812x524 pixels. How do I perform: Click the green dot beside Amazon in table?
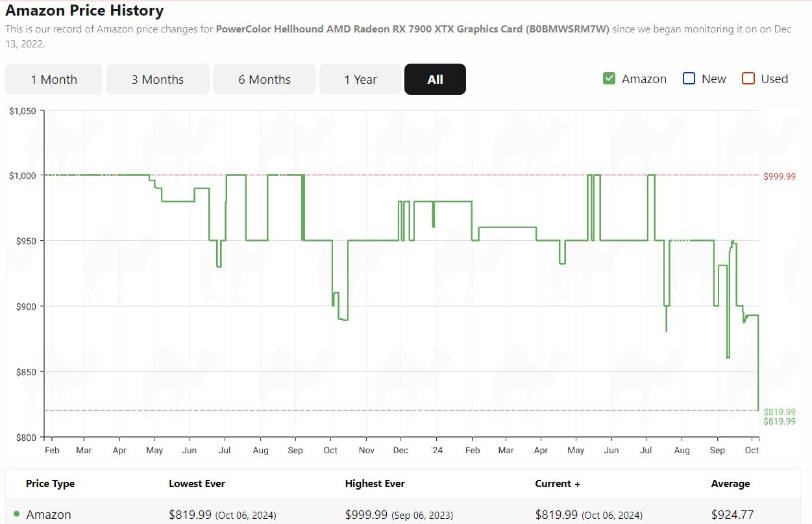click(x=16, y=514)
